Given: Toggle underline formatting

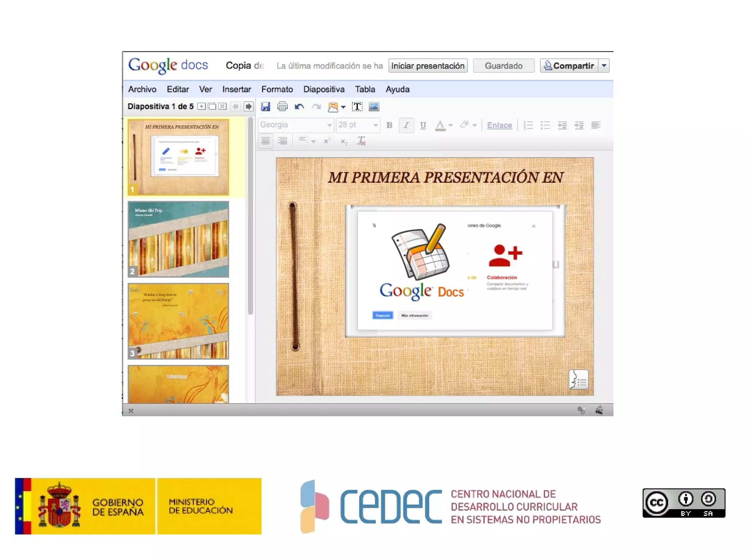Looking at the screenshot, I should pyautogui.click(x=423, y=125).
